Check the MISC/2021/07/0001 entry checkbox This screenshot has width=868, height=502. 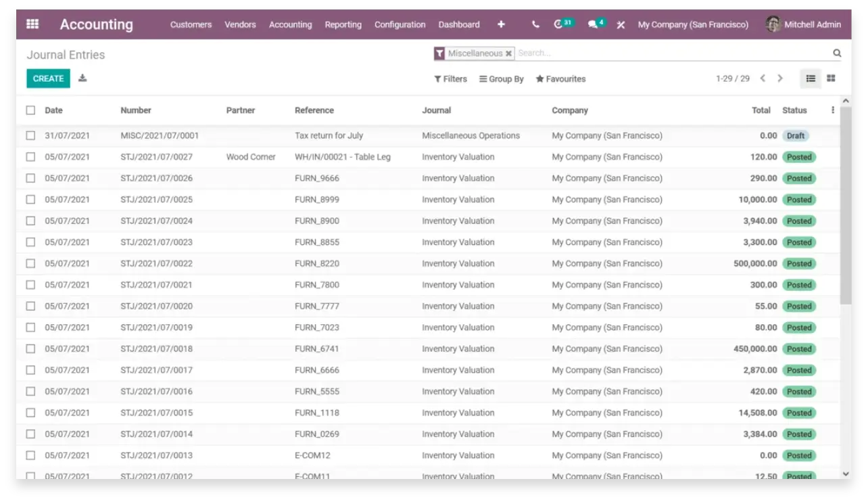click(x=30, y=135)
